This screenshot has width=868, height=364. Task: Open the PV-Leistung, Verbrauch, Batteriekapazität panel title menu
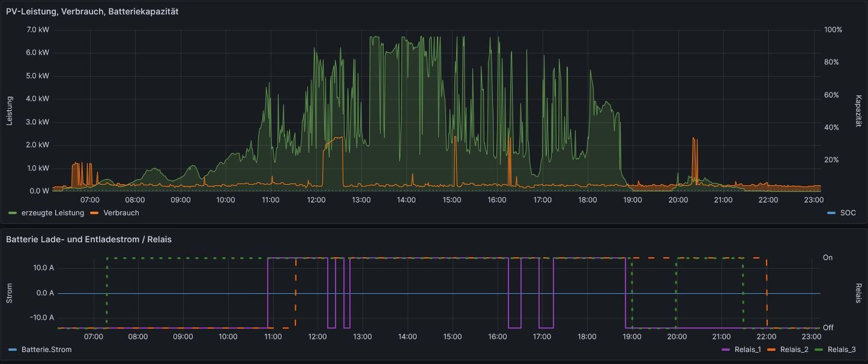tap(92, 11)
